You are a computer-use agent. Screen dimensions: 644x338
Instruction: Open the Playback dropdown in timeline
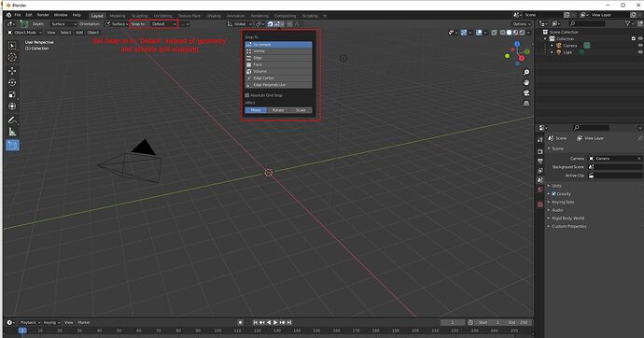30,323
